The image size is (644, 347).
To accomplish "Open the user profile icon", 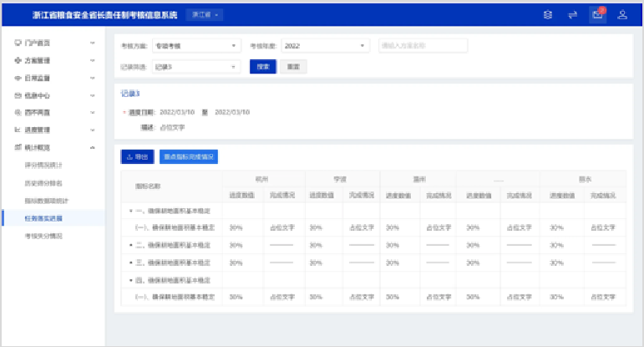I will (x=622, y=15).
